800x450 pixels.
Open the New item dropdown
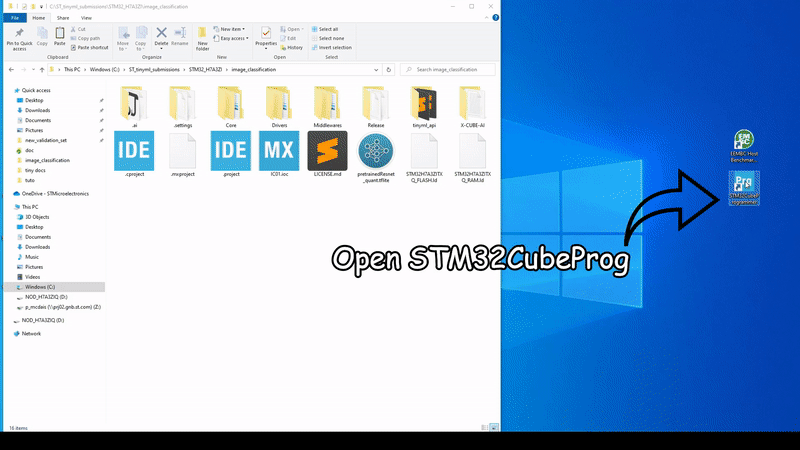tap(230, 29)
